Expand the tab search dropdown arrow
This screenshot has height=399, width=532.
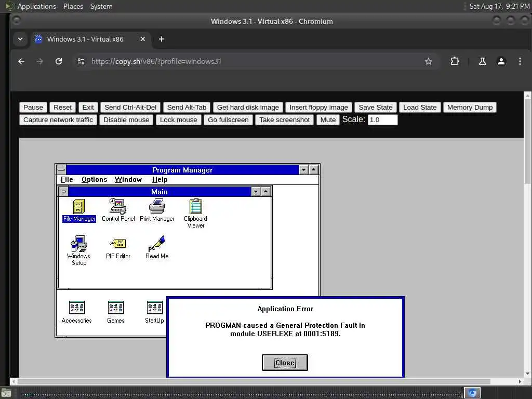coord(20,39)
